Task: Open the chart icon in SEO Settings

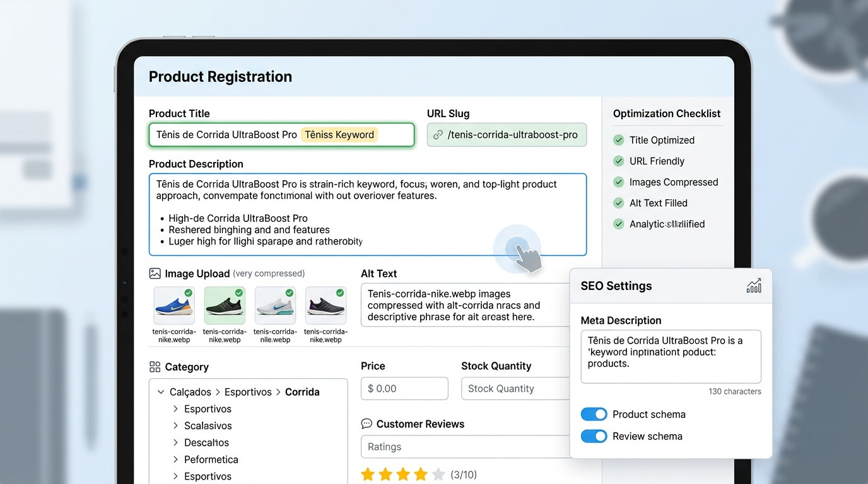Action: pyautogui.click(x=754, y=285)
